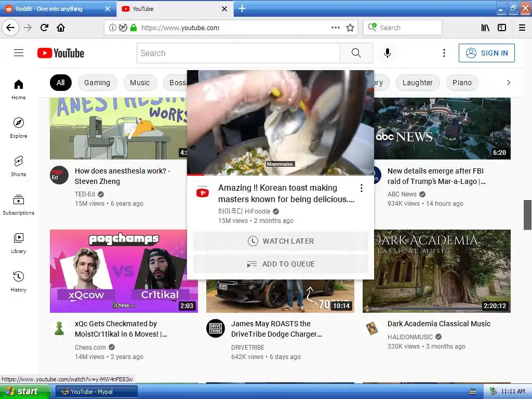The width and height of the screenshot is (532, 399).
Task: Open the YouTube hamburger guide menu
Action: pos(19,53)
